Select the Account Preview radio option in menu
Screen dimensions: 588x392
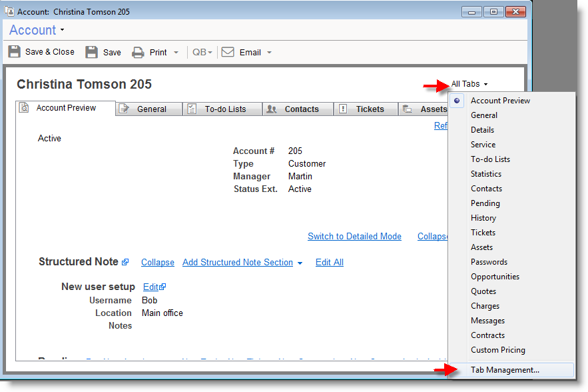457,101
